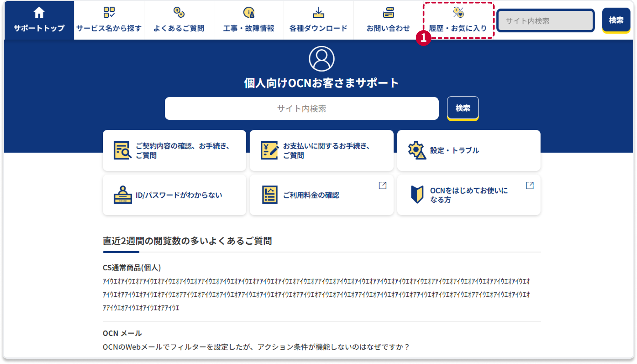Viewport: 637px width, 364px height.
Task: Focus the large center サイト内検索 field
Action: coord(301,109)
